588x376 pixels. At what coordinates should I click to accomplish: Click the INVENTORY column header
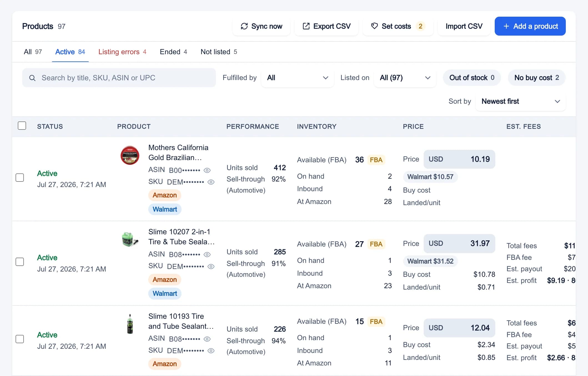316,126
